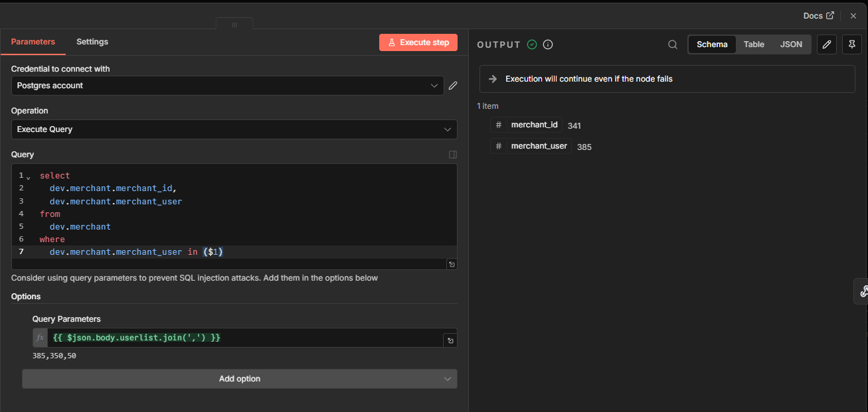Open the Add option dropdown
868x412 pixels.
pyautogui.click(x=239, y=379)
